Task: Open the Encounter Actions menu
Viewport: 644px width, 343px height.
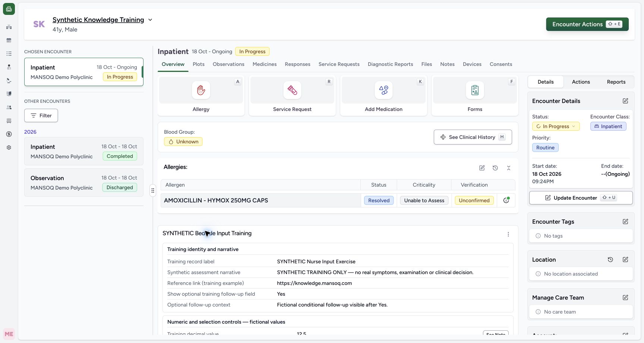Action: 587,24
